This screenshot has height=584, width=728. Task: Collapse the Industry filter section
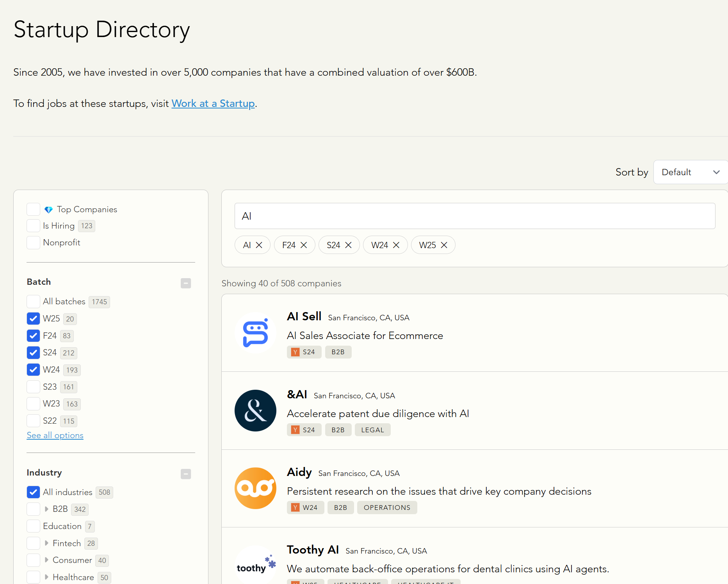coord(186,474)
